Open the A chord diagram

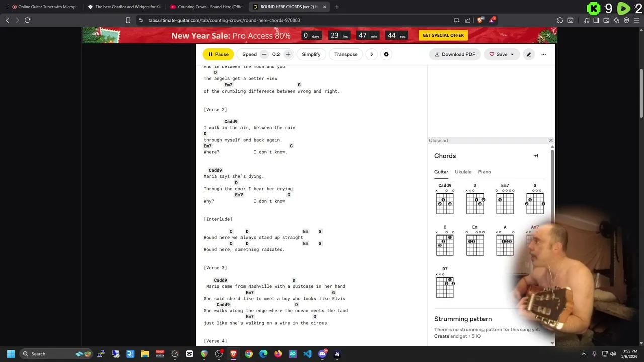point(505,241)
